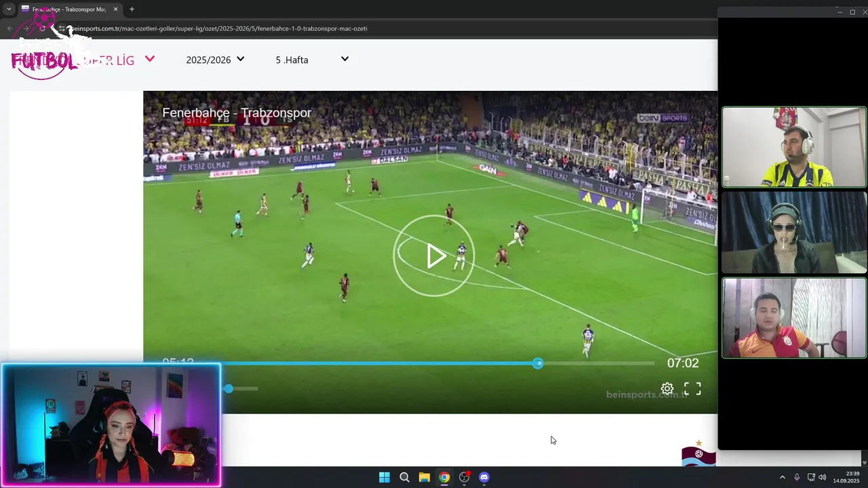This screenshot has width=868, height=488.
Task: Open the Chrome tab search dropdown
Action: click(x=9, y=9)
